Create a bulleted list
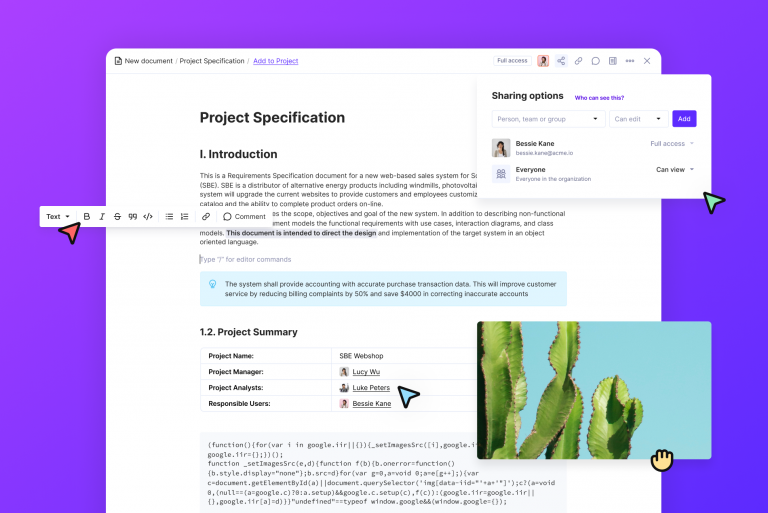Screen dimensions: 768x513 pos(169,216)
